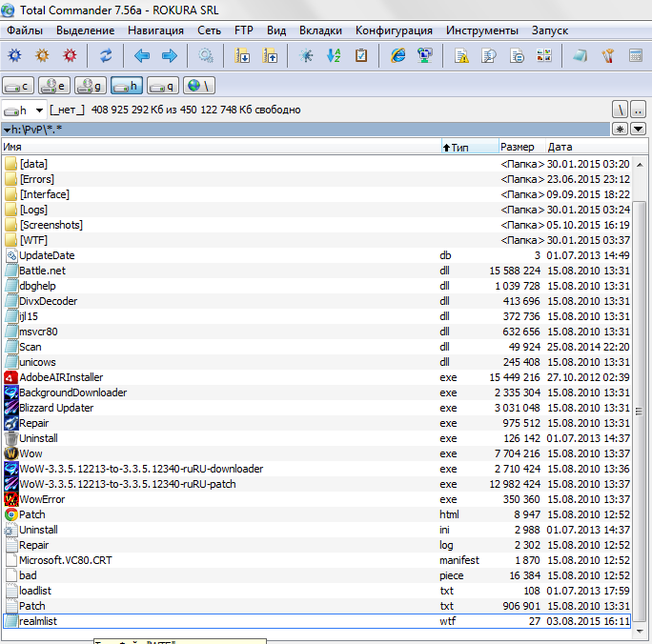Image resolution: width=652 pixels, height=644 pixels.
Task: Open the Internet Explorer toolbar icon
Action: tap(397, 55)
